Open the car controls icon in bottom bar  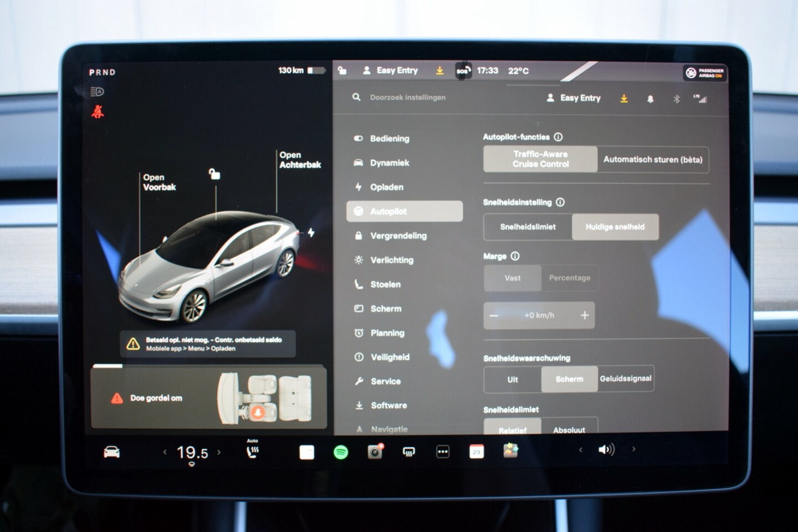click(x=112, y=452)
